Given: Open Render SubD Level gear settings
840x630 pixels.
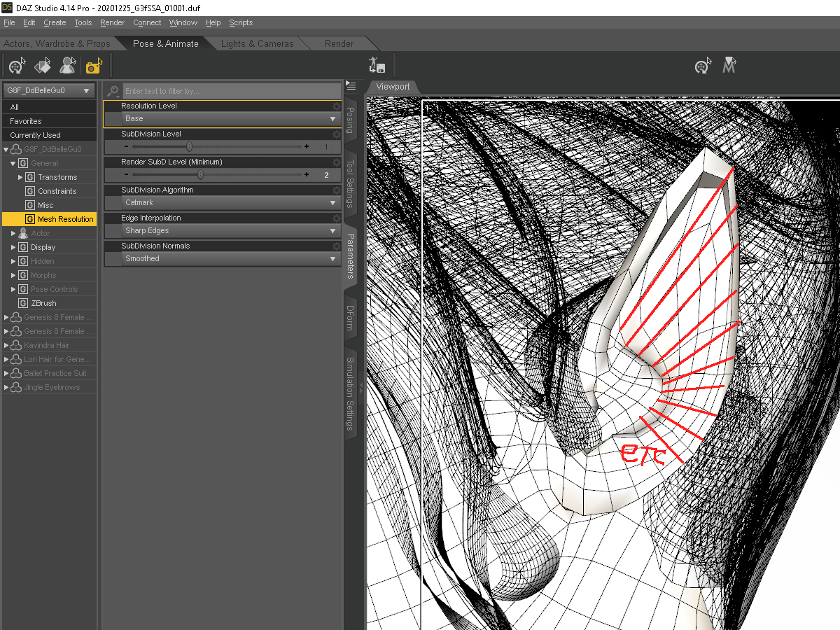Looking at the screenshot, I should pos(337,162).
